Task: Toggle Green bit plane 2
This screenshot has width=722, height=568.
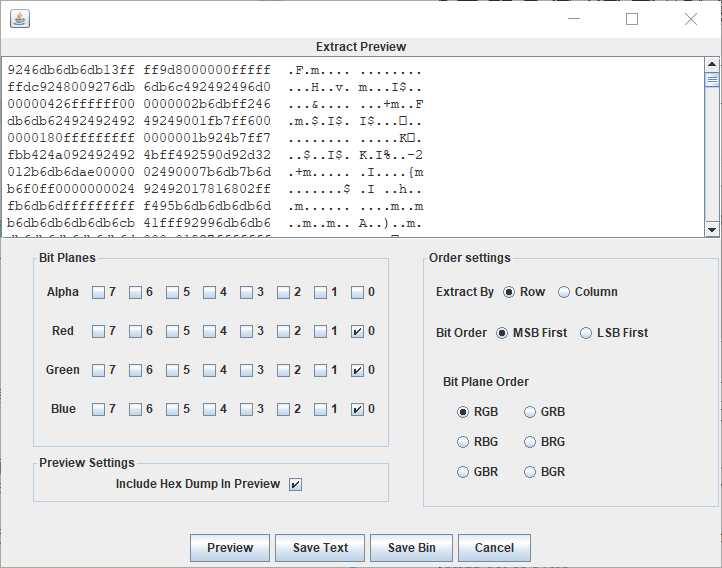Action: (x=283, y=371)
